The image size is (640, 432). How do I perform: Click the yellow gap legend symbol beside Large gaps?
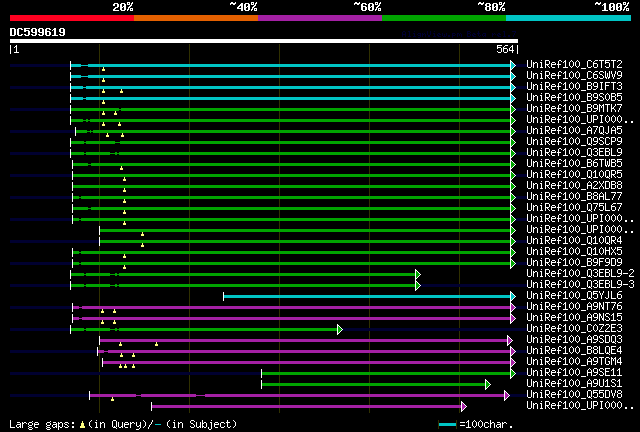[82, 425]
